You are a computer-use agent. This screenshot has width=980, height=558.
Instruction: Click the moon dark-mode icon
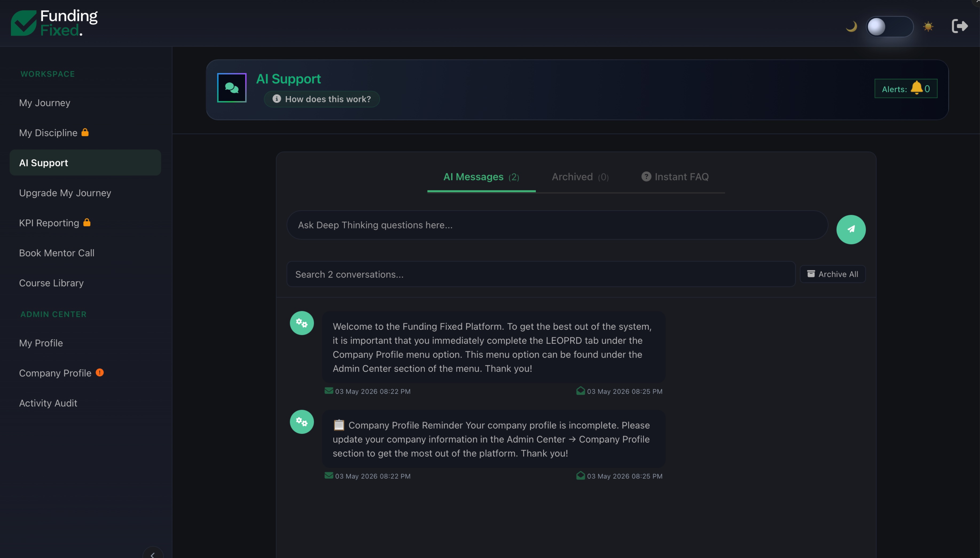click(x=851, y=26)
